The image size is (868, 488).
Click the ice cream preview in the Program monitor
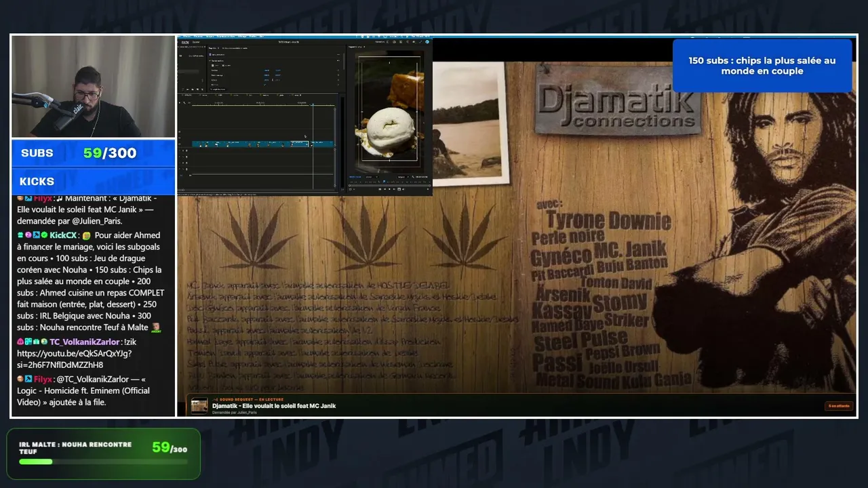389,108
